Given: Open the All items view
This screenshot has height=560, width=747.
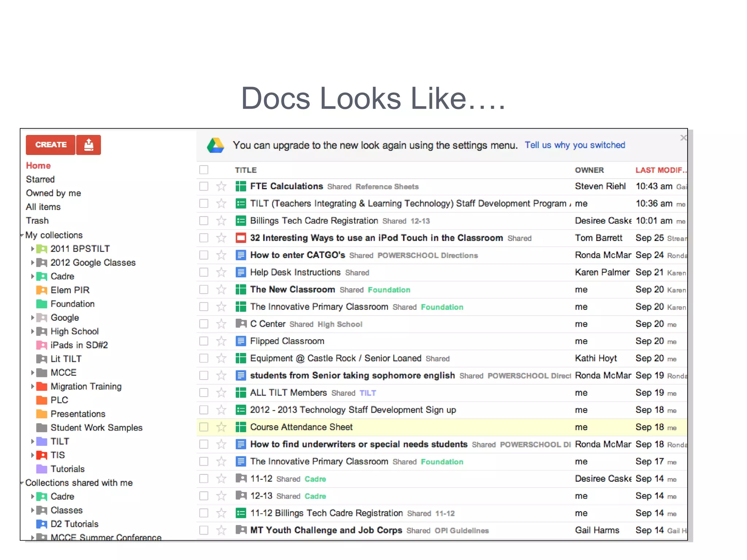Looking at the screenshot, I should [x=43, y=207].
